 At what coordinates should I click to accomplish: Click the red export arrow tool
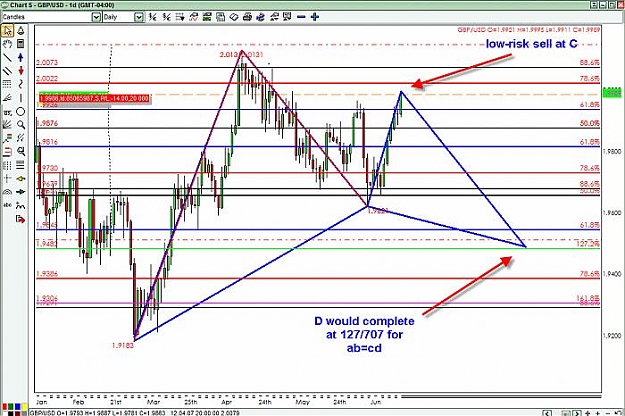pos(21,219)
